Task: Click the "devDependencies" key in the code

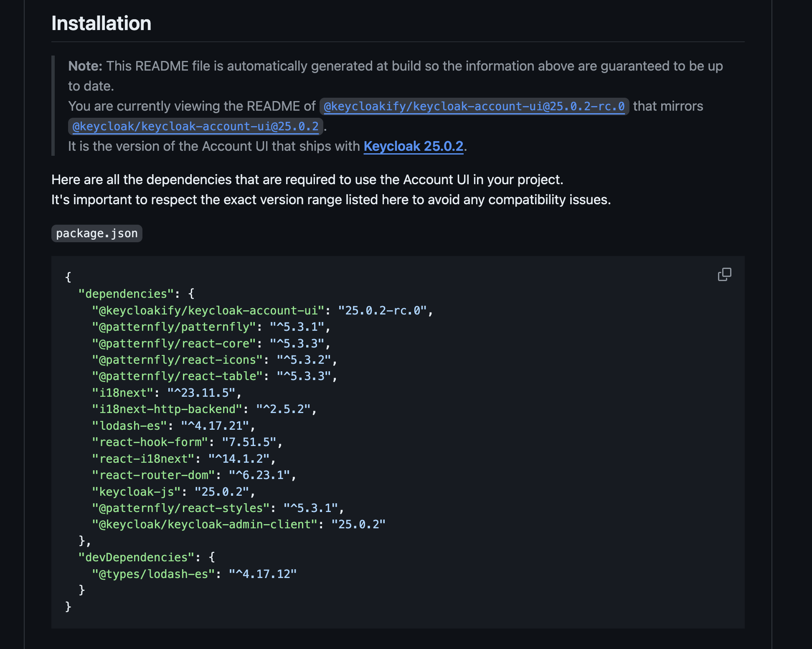Action: coord(136,558)
